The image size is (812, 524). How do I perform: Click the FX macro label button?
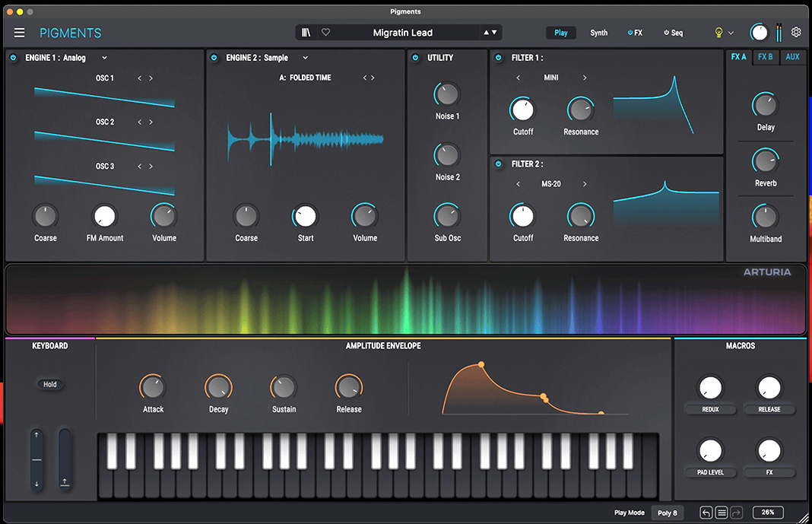pyautogui.click(x=769, y=472)
